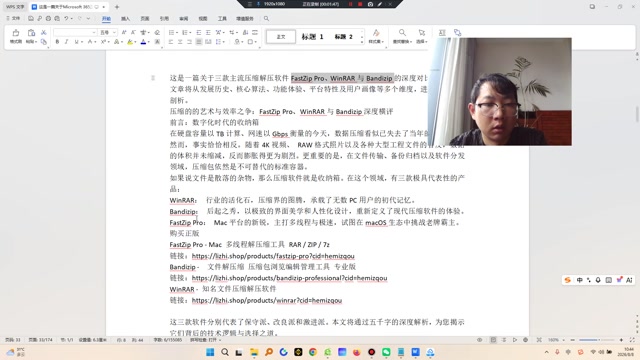Screen dimensions: 640x360
Task: Add a new document tab
Action: coord(117,7)
